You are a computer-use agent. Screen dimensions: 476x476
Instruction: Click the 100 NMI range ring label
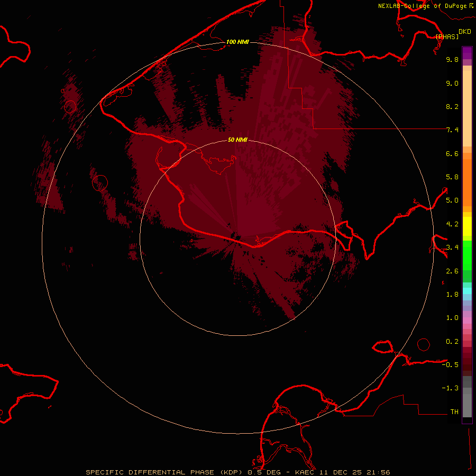tap(237, 42)
